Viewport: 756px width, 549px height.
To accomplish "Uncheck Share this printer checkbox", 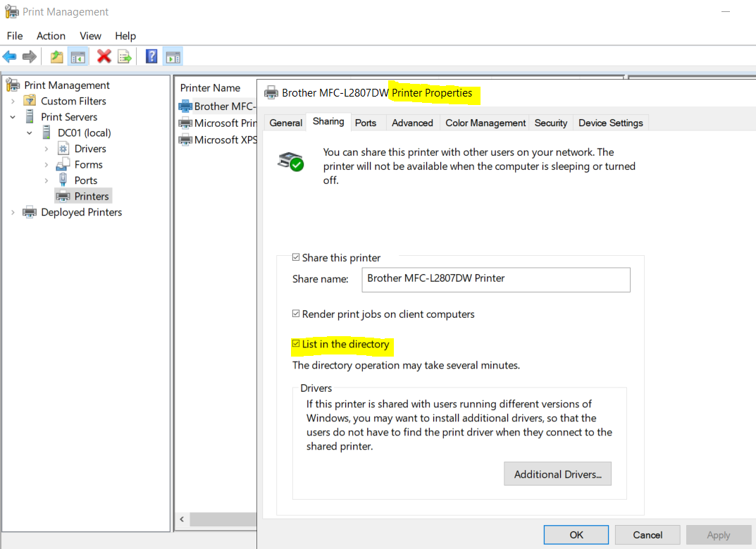I will [x=296, y=257].
